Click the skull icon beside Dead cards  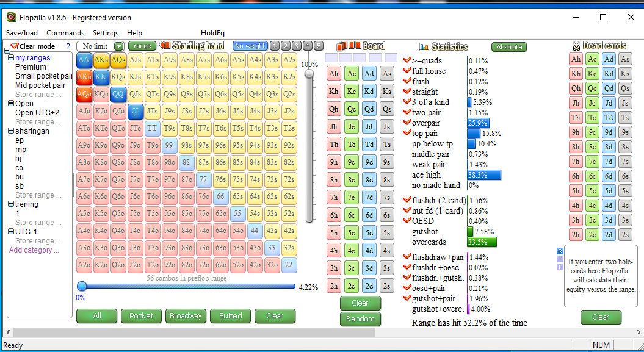tap(576, 46)
